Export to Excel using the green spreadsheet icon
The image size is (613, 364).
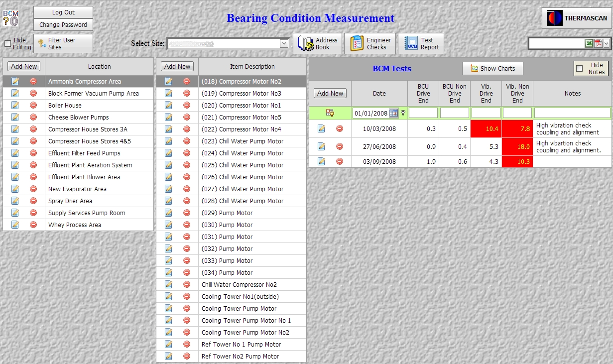coord(589,44)
